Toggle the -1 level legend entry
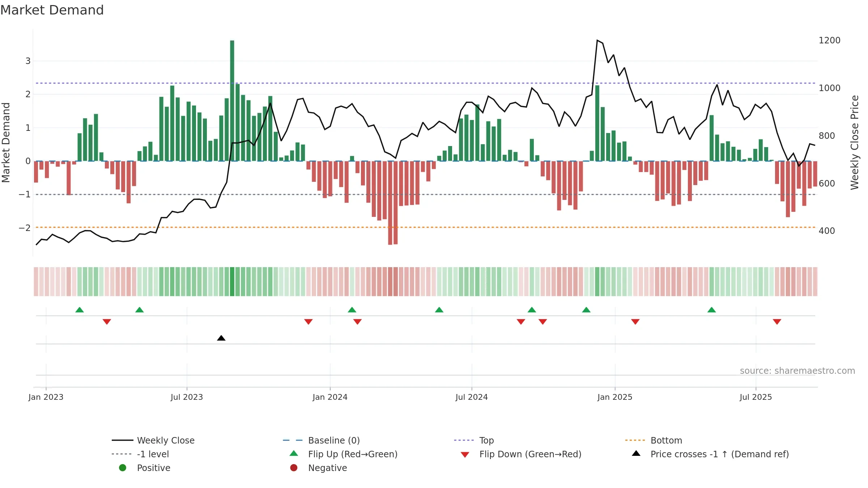Screen dimensions: 868x488 140,454
